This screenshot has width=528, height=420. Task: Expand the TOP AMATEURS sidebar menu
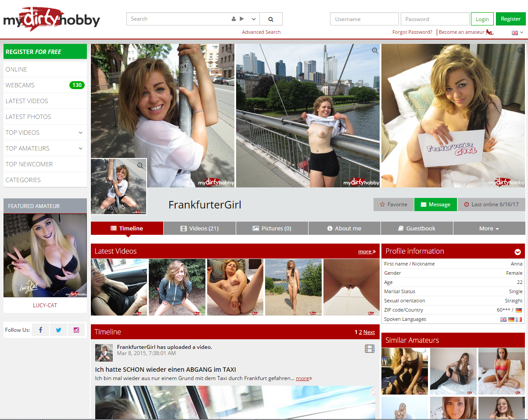click(80, 148)
